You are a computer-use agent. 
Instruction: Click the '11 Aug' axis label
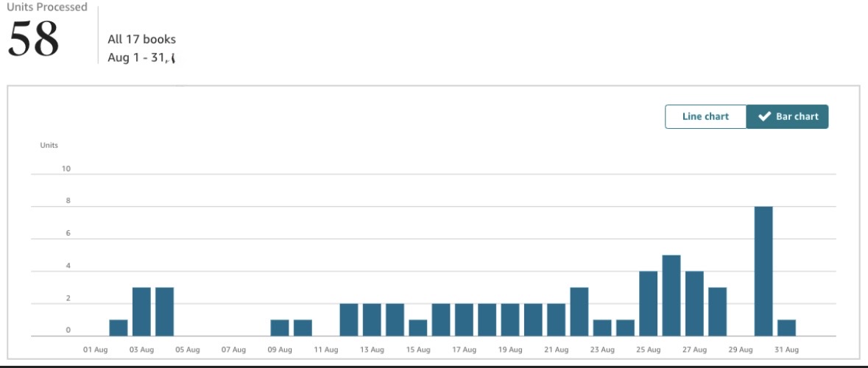point(325,350)
